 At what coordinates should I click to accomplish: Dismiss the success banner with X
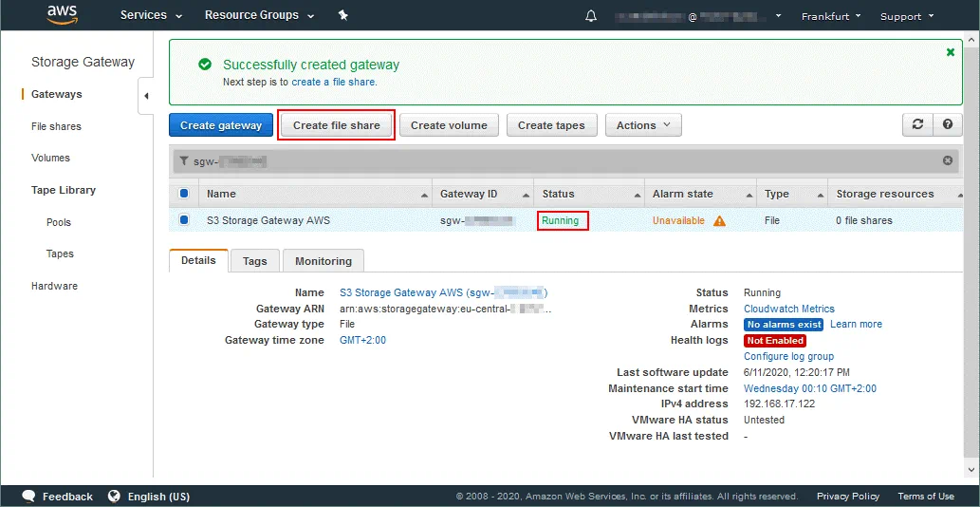click(x=951, y=52)
